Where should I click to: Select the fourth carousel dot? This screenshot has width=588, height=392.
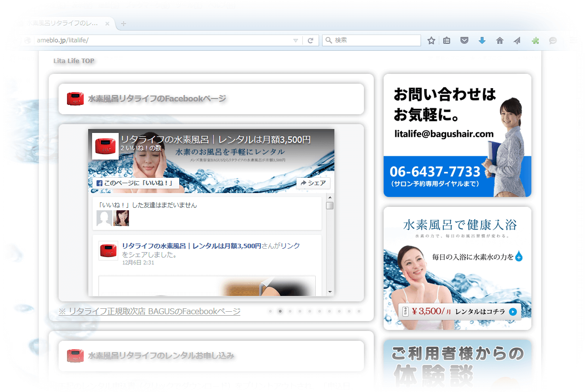pyautogui.click(x=299, y=311)
